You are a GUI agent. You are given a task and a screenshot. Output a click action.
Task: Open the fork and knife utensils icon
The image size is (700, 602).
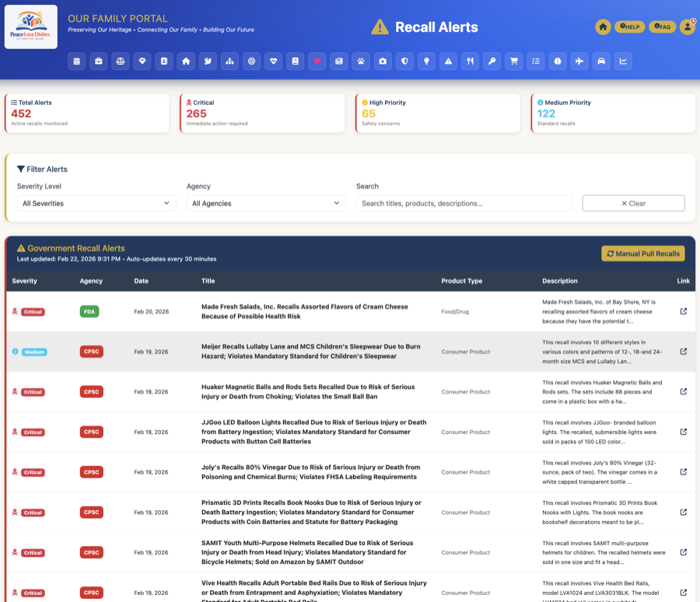471,61
